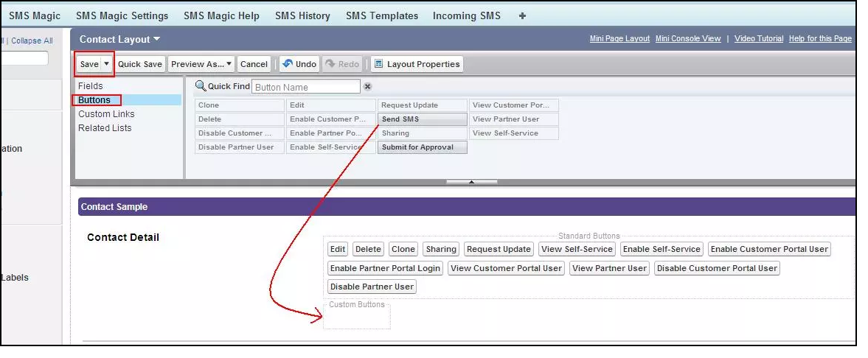Click the Quick Find magnifier icon
This screenshot has width=868, height=358.
point(201,86)
